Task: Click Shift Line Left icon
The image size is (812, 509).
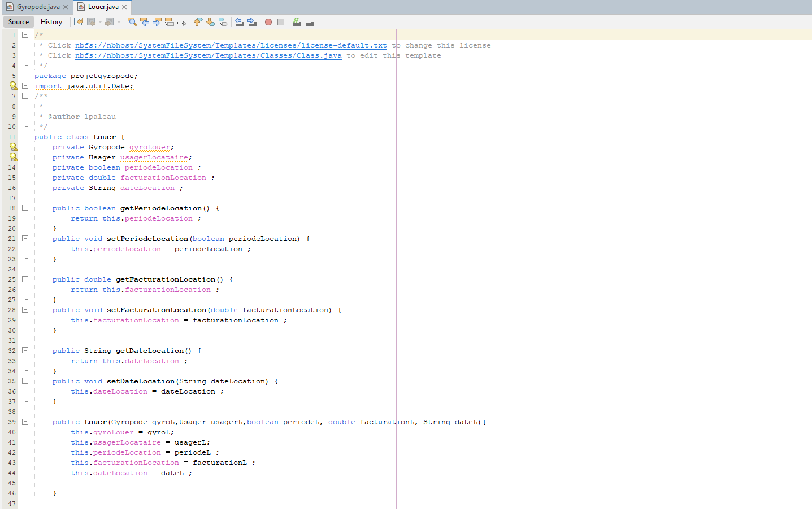Action: (x=240, y=22)
